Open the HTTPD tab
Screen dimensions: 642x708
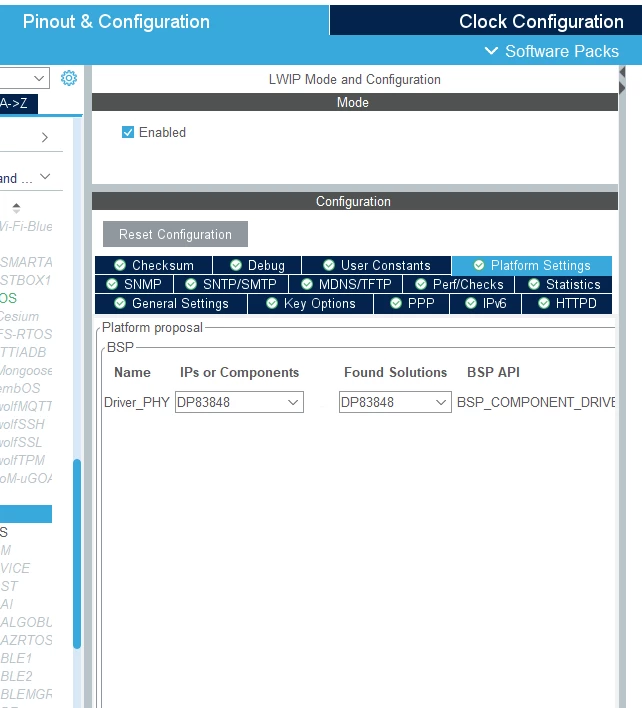point(567,303)
